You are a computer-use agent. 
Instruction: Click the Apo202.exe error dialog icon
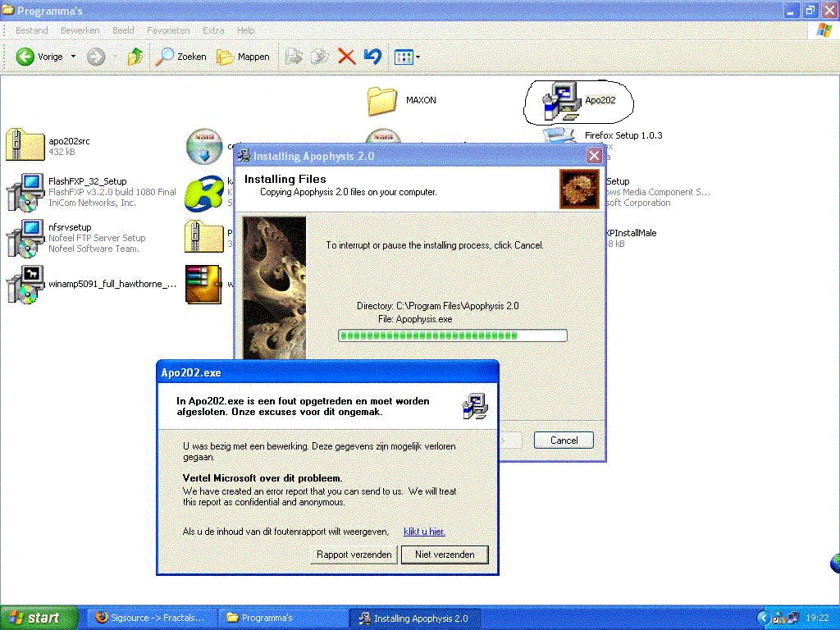(x=475, y=406)
